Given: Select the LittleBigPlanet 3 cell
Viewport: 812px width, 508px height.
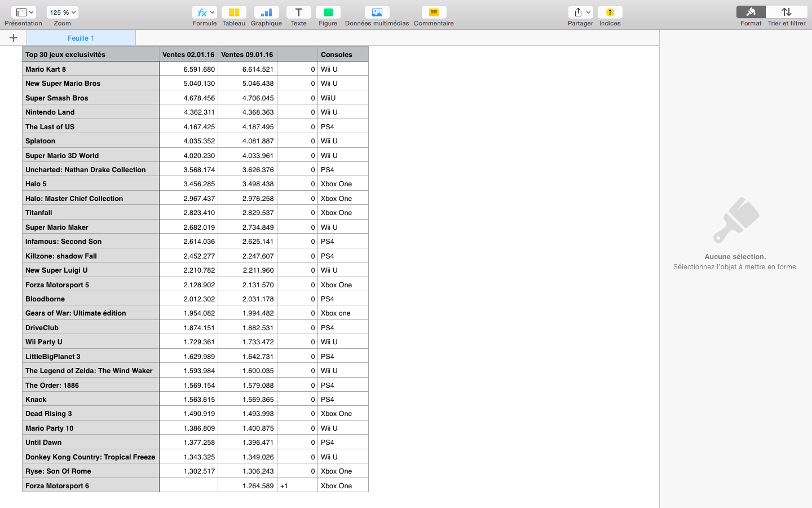Looking at the screenshot, I should [91, 356].
